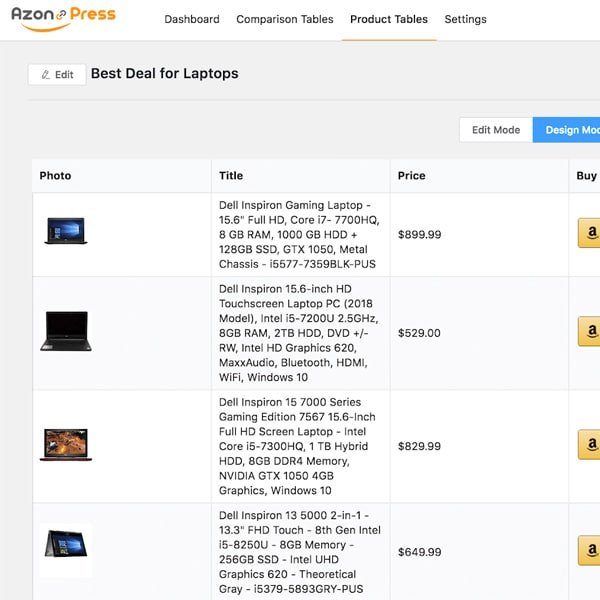Click the Dell Inspiron Gaming Laptop thumbnail
This screenshot has width=600, height=600.
(66, 231)
